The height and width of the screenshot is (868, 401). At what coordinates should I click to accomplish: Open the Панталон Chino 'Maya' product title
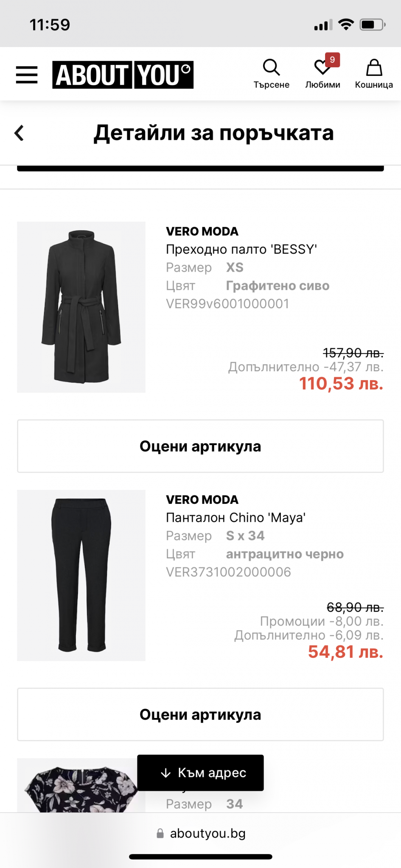pos(236,517)
